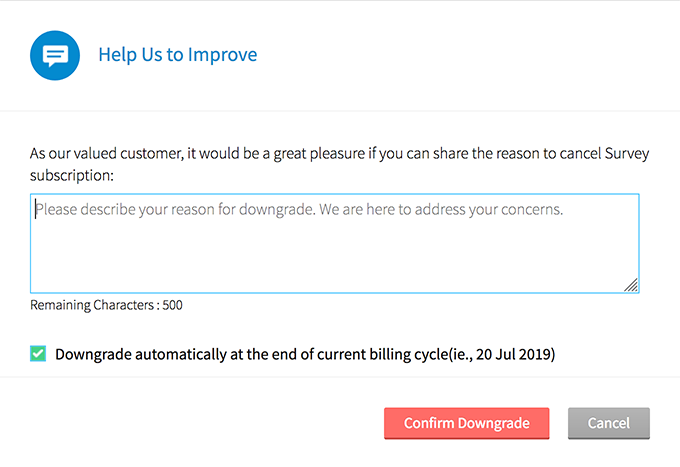Click the 'Help Us to Improve' heading
Viewport: 680px width, 467px height.
(178, 55)
